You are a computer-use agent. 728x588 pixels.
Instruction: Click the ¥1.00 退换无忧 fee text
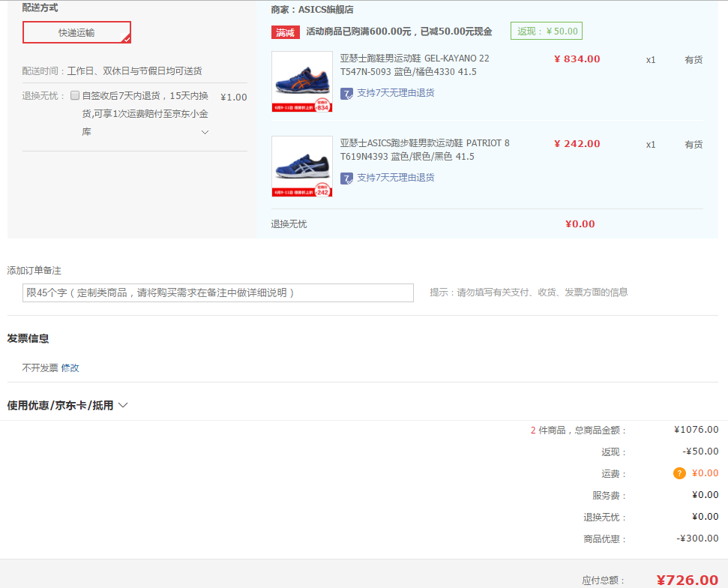pyautogui.click(x=233, y=97)
